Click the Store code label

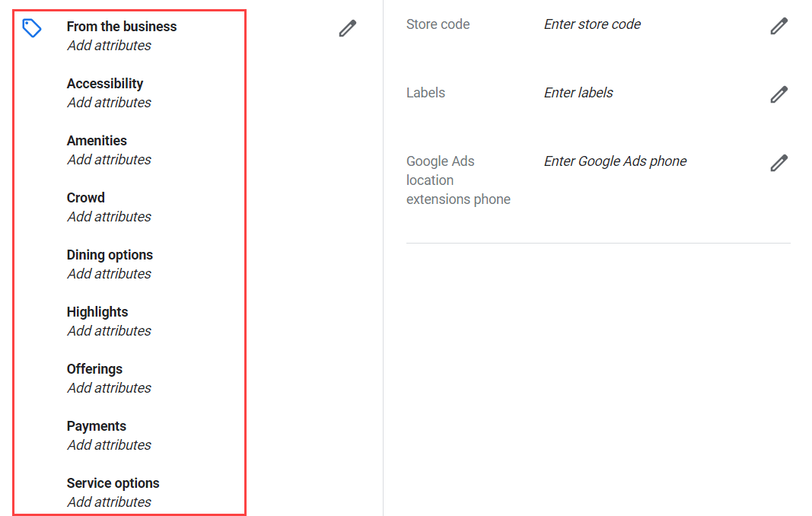pyautogui.click(x=438, y=24)
